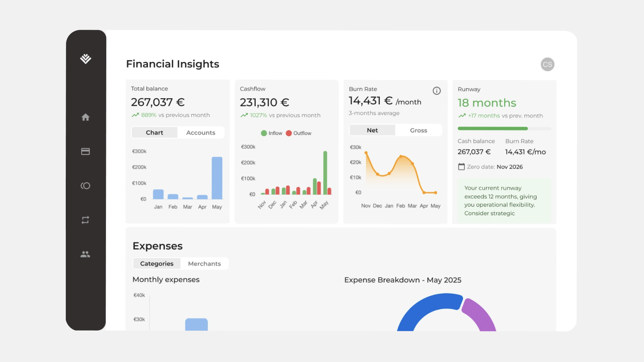Toggle the Outflow legend series
Image resolution: width=644 pixels, height=362 pixels.
click(x=299, y=133)
